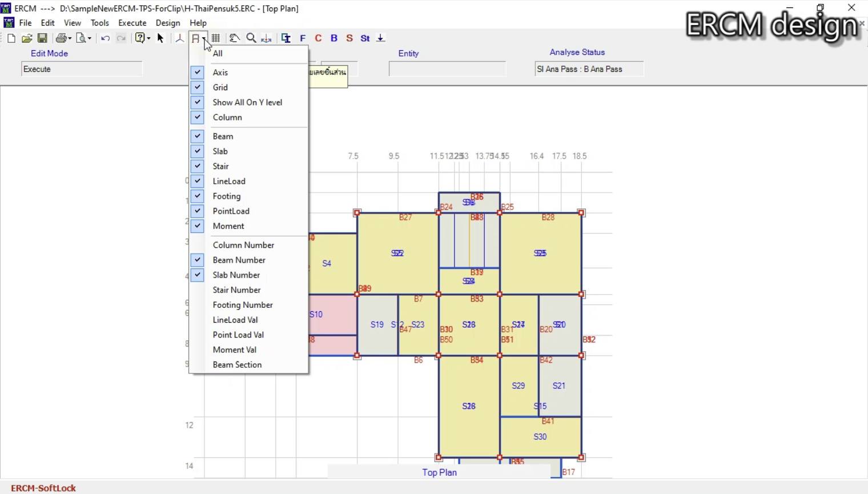The width and height of the screenshot is (868, 494).
Task: Save the project with the floppy disk icon
Action: (42, 38)
